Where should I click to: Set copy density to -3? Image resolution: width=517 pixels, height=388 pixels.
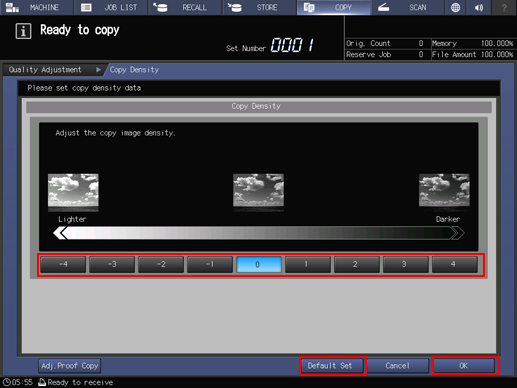point(112,264)
